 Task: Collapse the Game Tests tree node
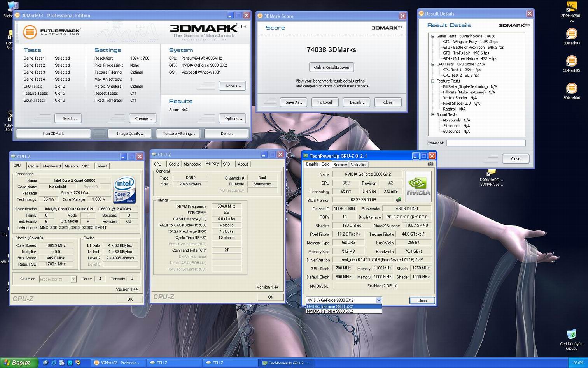[x=432, y=36]
